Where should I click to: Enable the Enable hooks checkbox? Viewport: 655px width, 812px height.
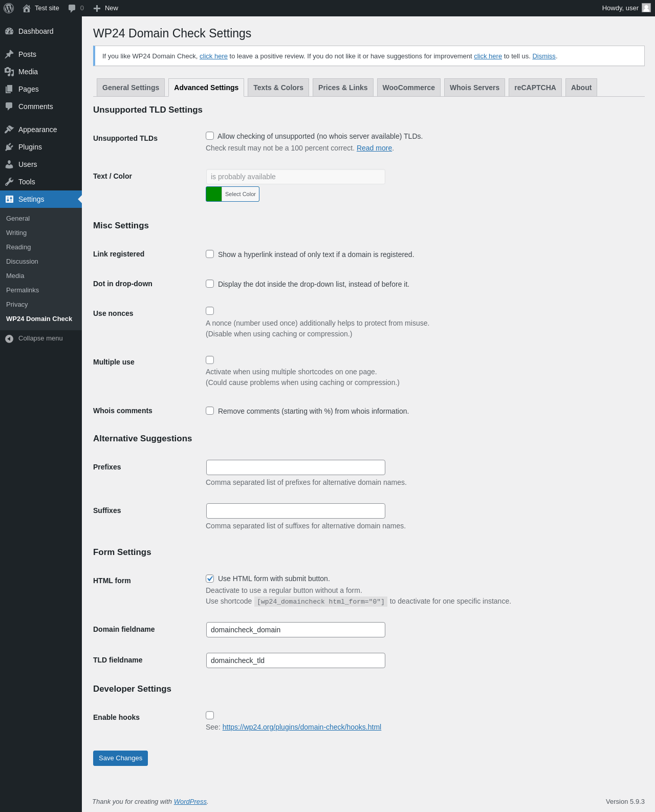coord(210,715)
